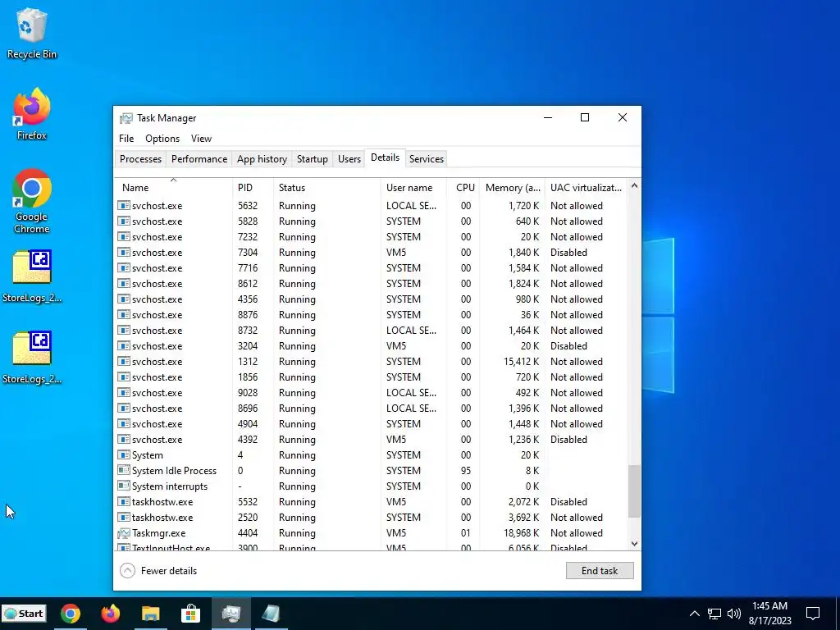Open the View menu
The height and width of the screenshot is (630, 840).
point(202,138)
